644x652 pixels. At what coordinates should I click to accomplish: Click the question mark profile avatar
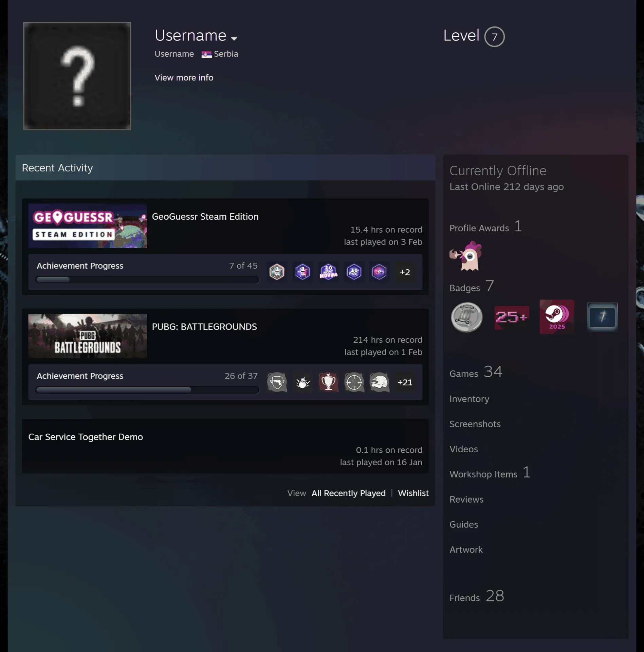pyautogui.click(x=77, y=76)
